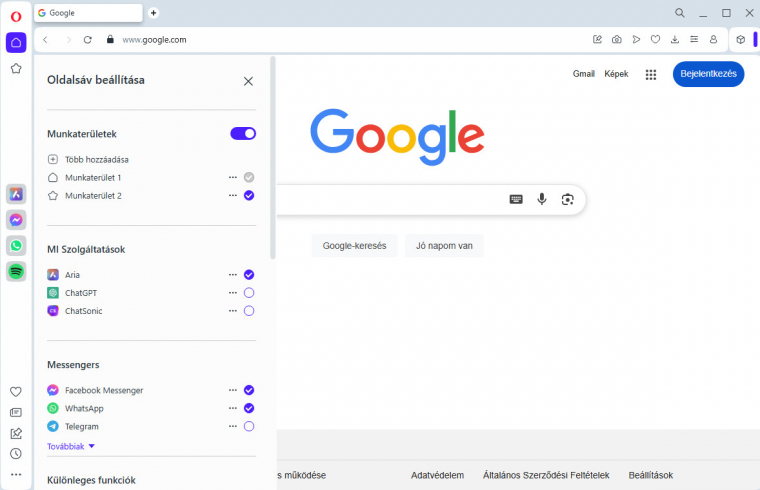
Task: Switch to star workspace in sidebar
Action: pos(16,68)
